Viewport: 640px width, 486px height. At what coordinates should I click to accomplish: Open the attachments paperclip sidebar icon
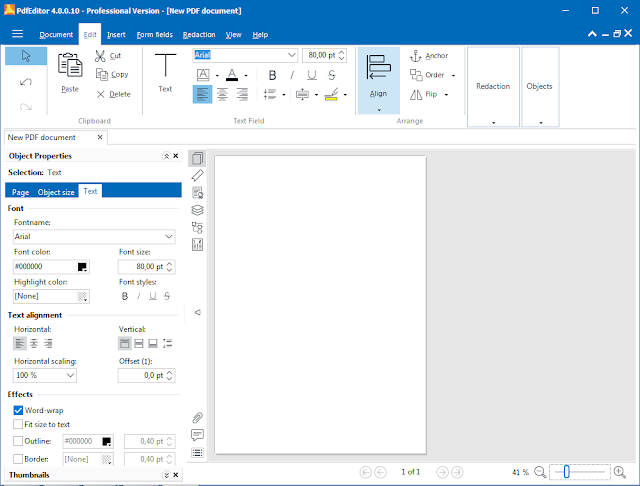(198, 418)
